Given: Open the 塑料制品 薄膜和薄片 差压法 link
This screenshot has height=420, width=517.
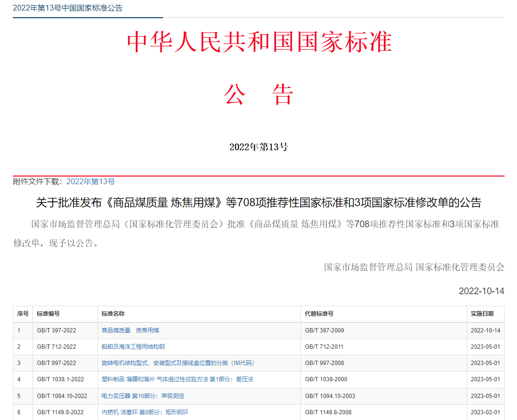Looking at the screenshot, I should [x=177, y=379].
